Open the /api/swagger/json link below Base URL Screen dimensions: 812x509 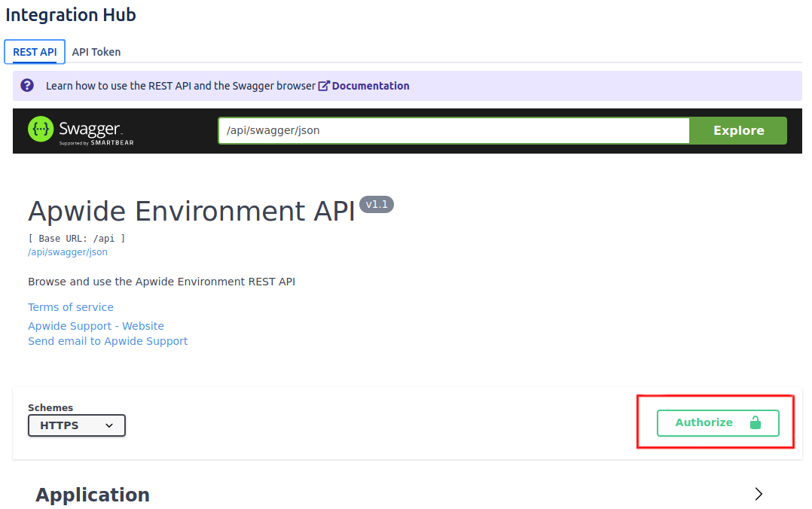click(x=68, y=252)
